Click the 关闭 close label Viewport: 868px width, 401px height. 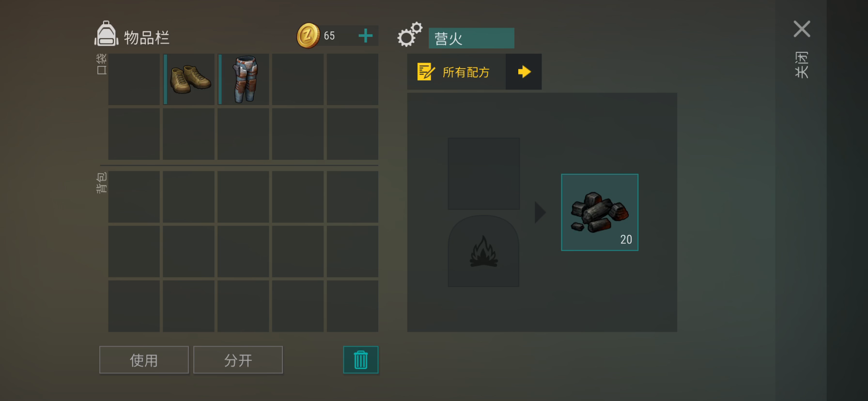click(x=802, y=64)
